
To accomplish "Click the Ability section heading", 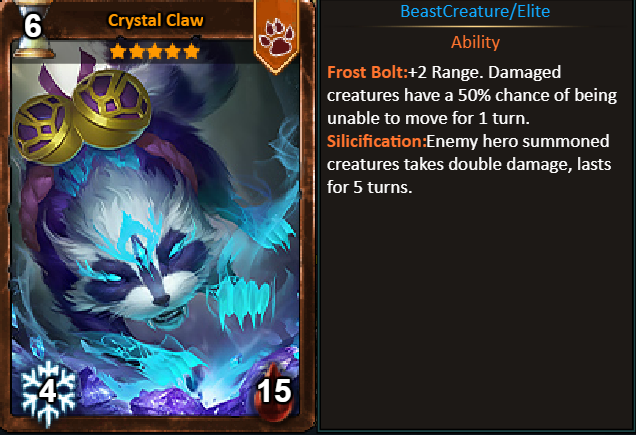I will click(475, 42).
